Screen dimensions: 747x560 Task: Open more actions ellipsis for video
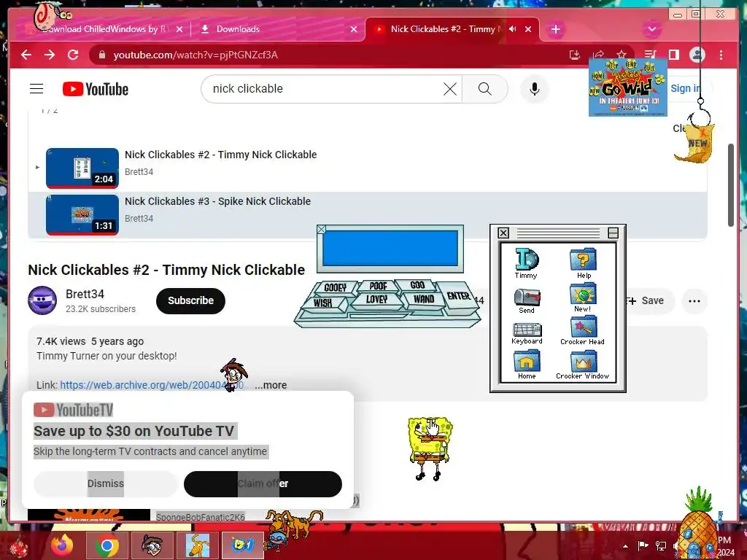(694, 301)
